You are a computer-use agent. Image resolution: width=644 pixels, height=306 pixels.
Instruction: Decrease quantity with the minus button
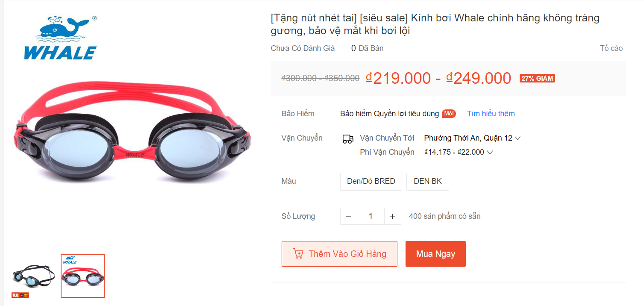pyautogui.click(x=349, y=216)
